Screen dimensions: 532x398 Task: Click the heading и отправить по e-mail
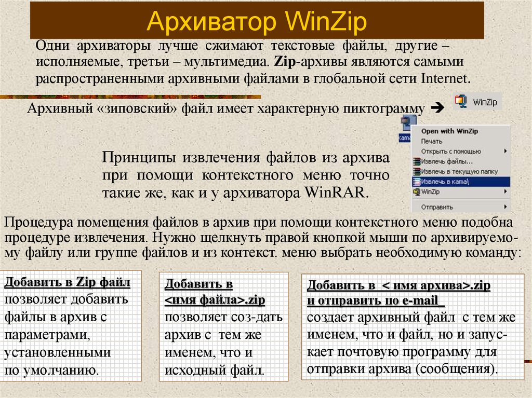click(x=376, y=300)
